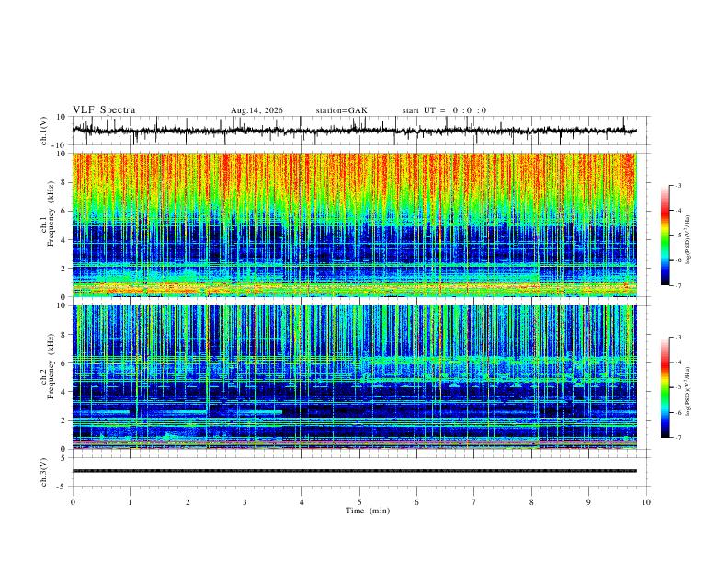Click the lower PSD color scale bar
This screenshot has height=563, width=728.
click(x=665, y=387)
